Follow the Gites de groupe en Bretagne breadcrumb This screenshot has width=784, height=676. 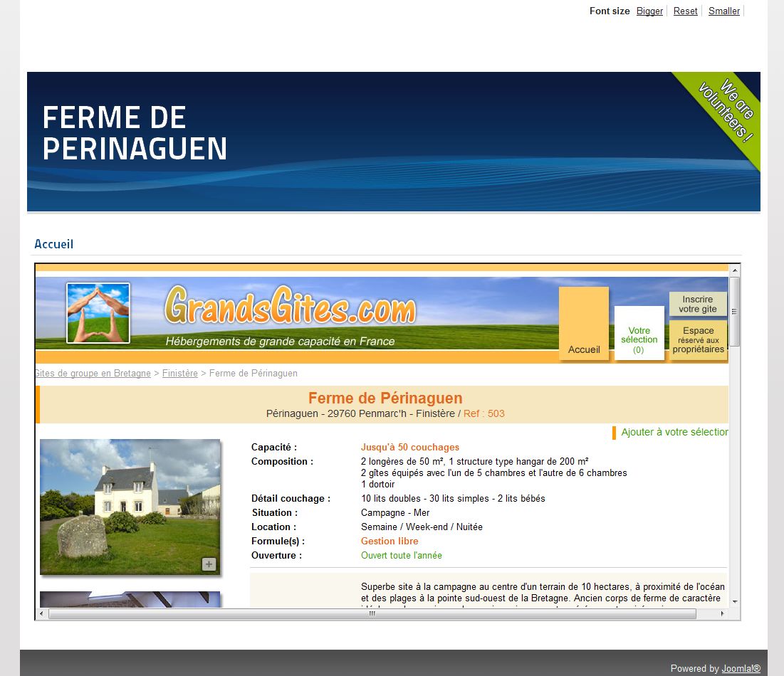point(93,374)
